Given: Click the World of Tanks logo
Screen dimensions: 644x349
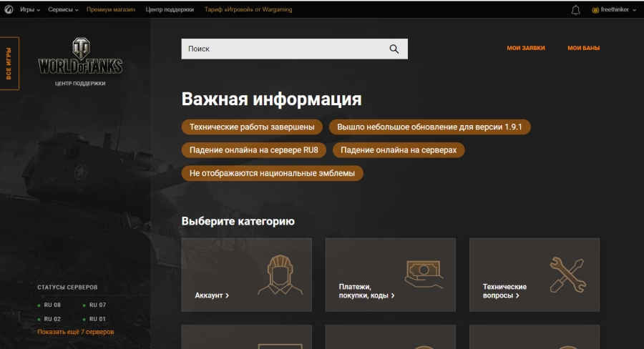Looking at the screenshot, I should pyautogui.click(x=80, y=56).
